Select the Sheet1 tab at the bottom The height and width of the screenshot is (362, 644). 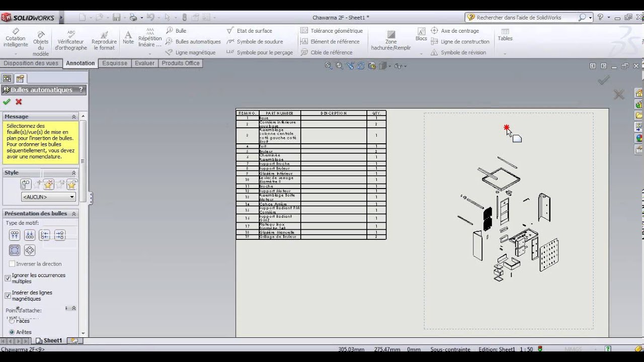tap(49, 340)
